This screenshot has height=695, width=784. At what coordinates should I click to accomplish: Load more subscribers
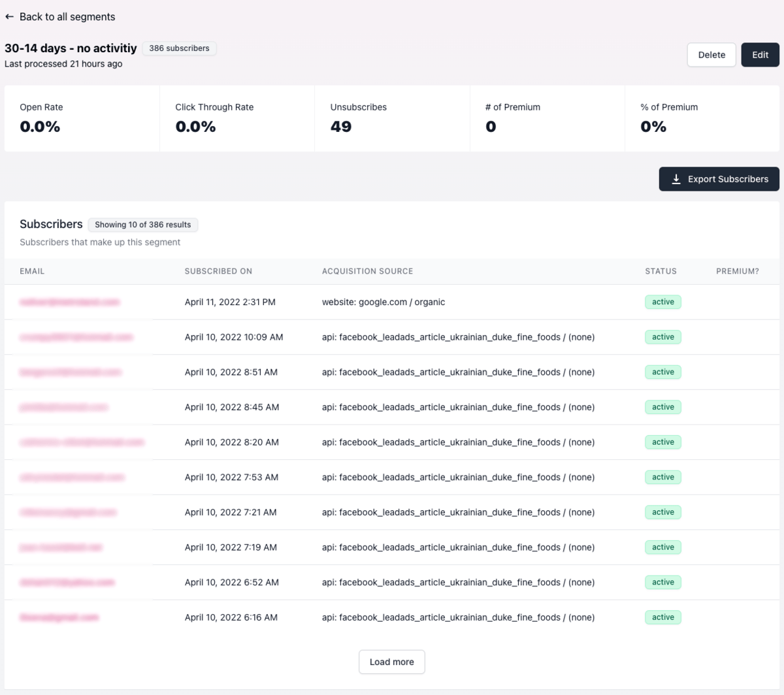coord(392,662)
